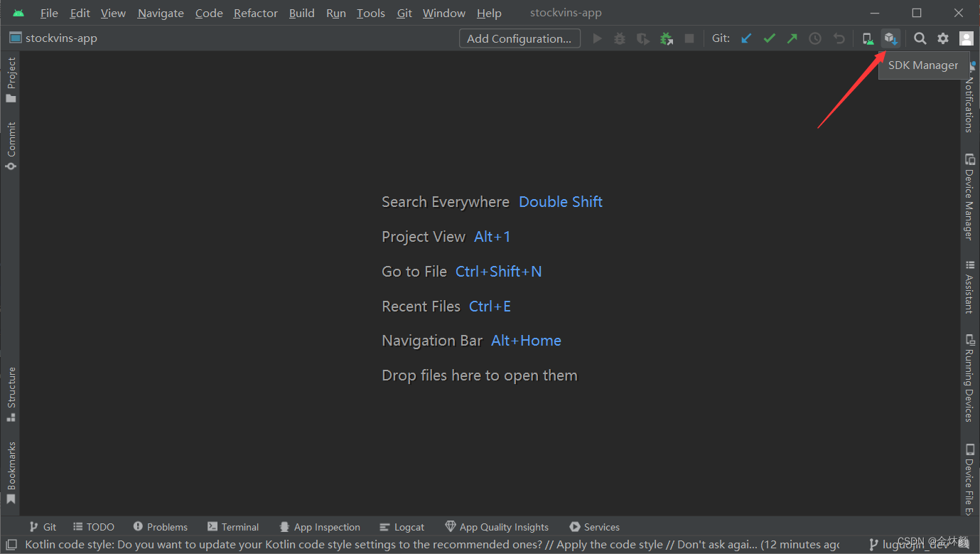Screen dimensions: 980x554
Task: Open the TODO bottom tab
Action: click(x=94, y=527)
